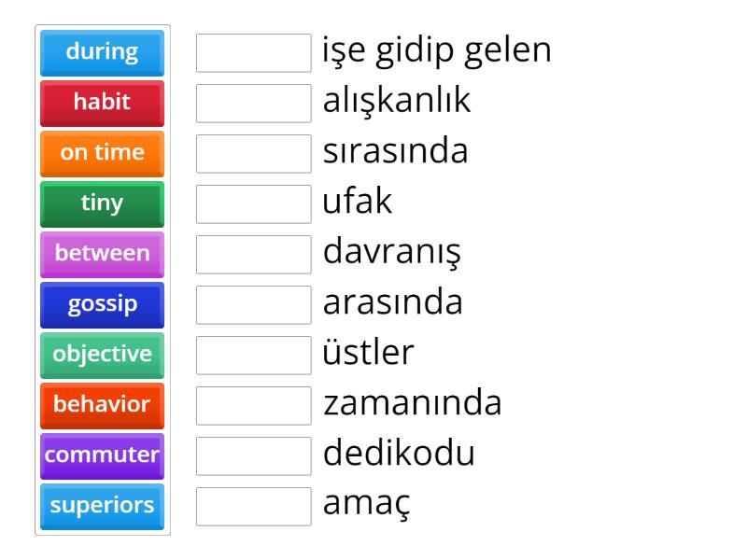
Task: Click the empty slot beside "üstler"
Action: point(254,356)
